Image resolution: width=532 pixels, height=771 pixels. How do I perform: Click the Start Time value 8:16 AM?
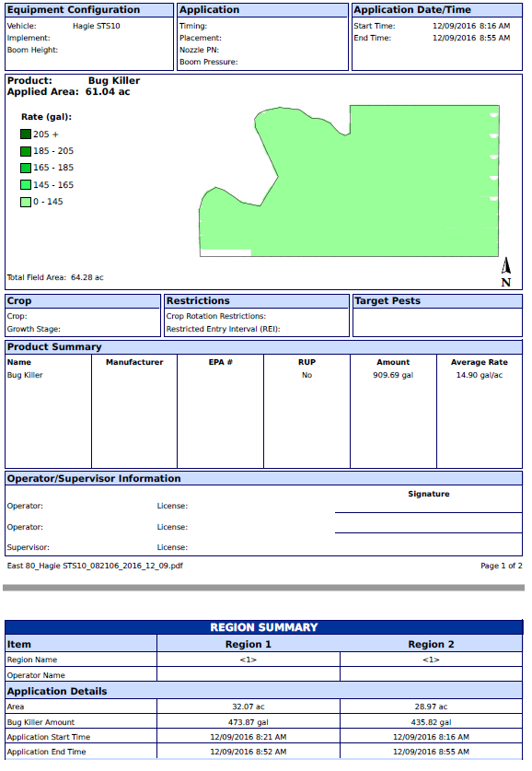tap(471, 26)
